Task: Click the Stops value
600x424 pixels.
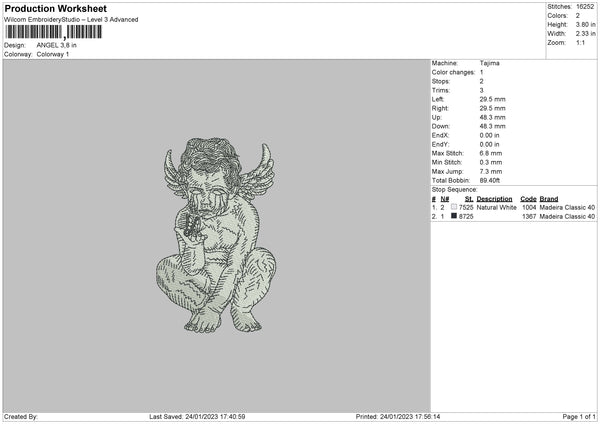Action: click(481, 82)
